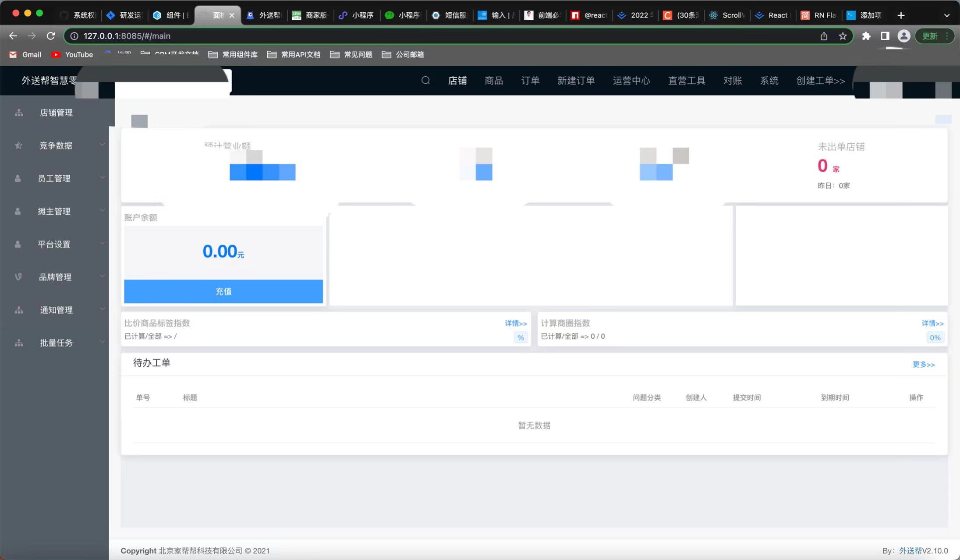Open YouTube bookmark

[72, 54]
